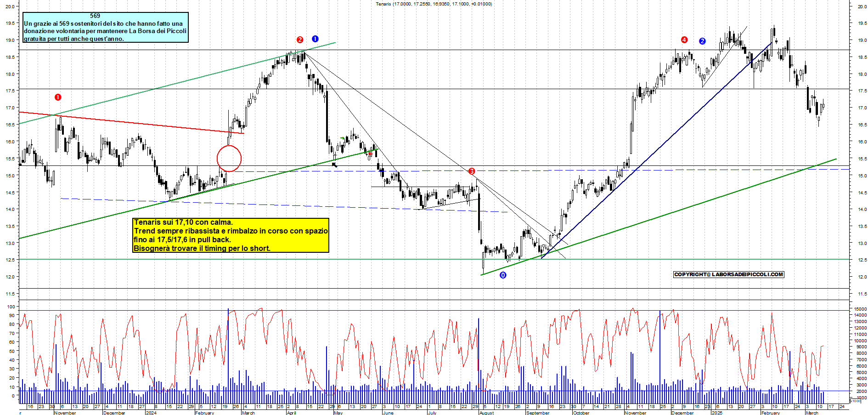Click the COPYRIGHT@ LABORSADEIPICCOLI.COM label
The height and width of the screenshot is (415, 868).
[729, 274]
